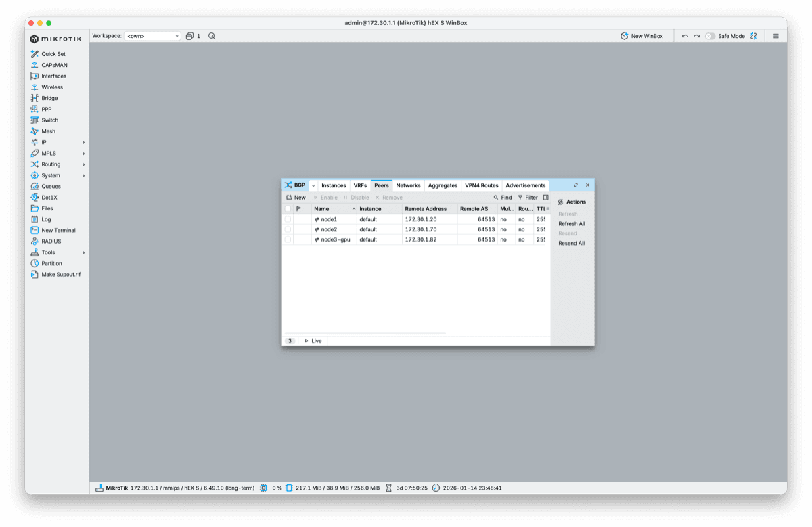
Task: Select the checkbox next to node1 peer
Action: point(288,219)
